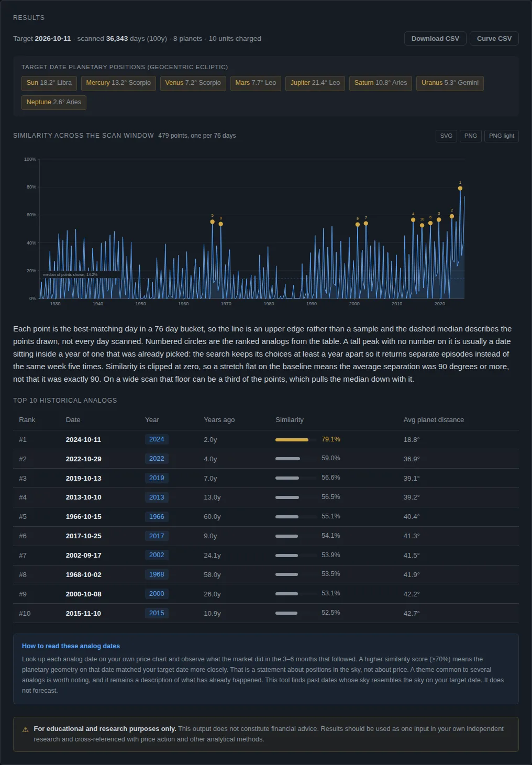Select the Venus 7.2° Scorpio chip
Image resolution: width=532 pixels, height=765 pixels.
[x=193, y=83]
